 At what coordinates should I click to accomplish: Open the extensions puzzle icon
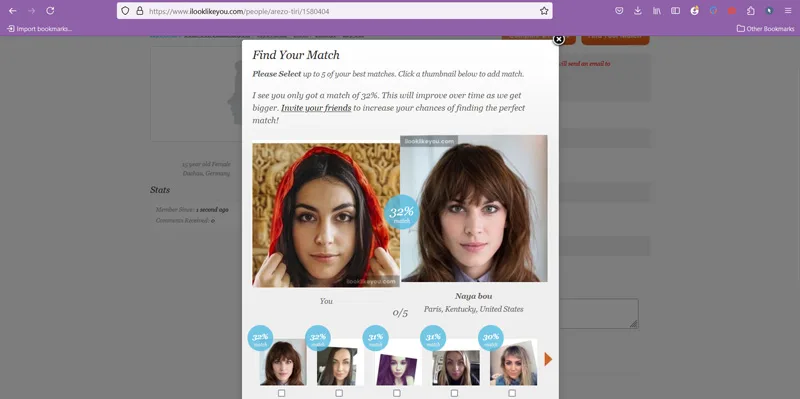(x=751, y=11)
